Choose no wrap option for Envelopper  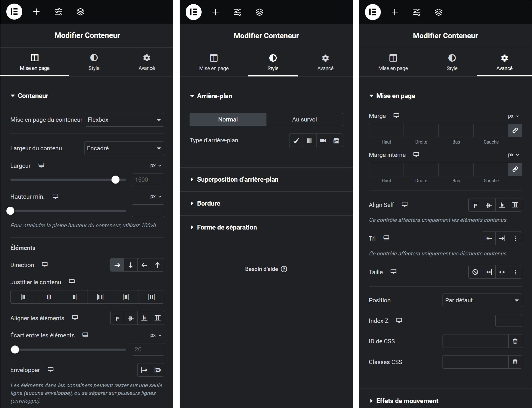click(144, 370)
